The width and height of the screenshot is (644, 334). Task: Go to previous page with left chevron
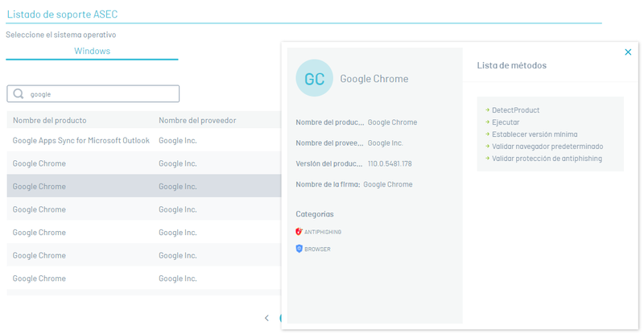click(x=266, y=318)
